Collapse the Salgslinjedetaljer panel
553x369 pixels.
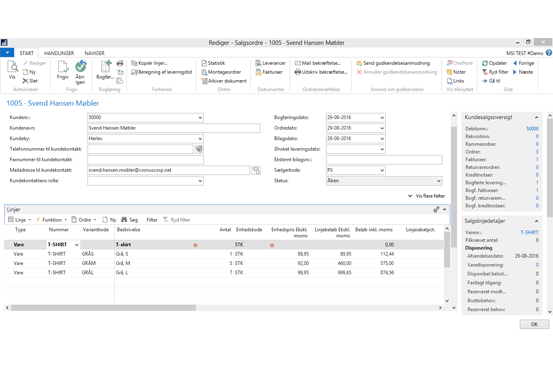coord(536,221)
